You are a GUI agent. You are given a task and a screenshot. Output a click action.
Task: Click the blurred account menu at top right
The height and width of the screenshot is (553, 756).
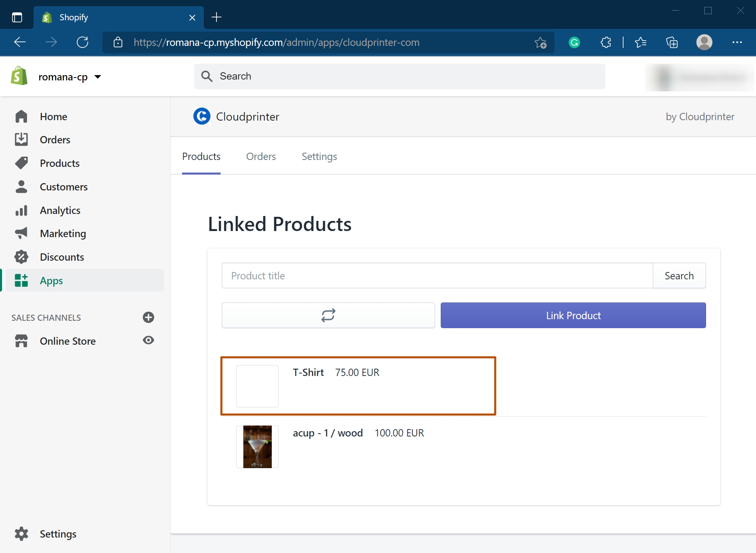coord(700,77)
